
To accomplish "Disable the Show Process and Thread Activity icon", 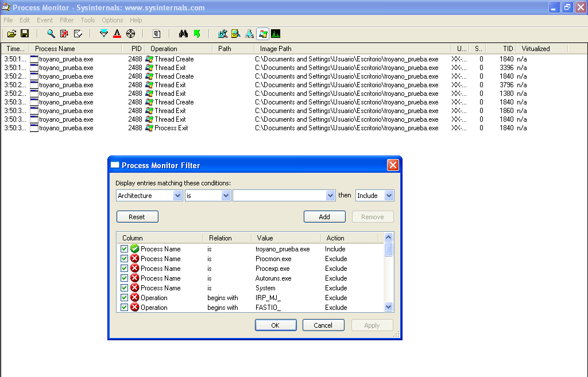I will point(262,33).
